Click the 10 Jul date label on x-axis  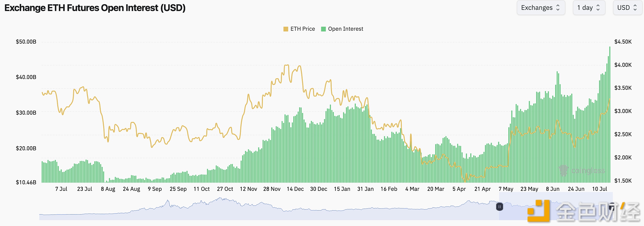(599, 189)
